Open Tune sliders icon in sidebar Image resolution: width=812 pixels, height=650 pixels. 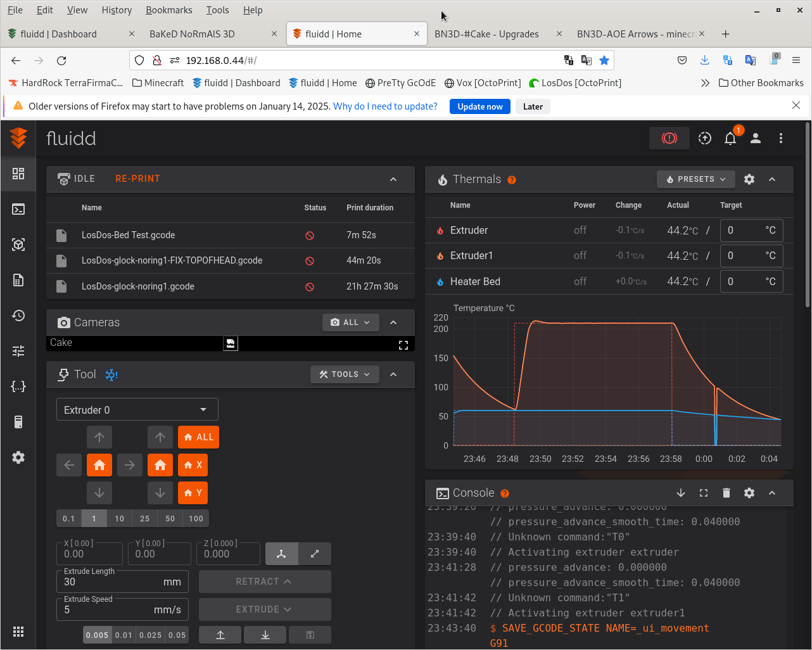click(18, 351)
